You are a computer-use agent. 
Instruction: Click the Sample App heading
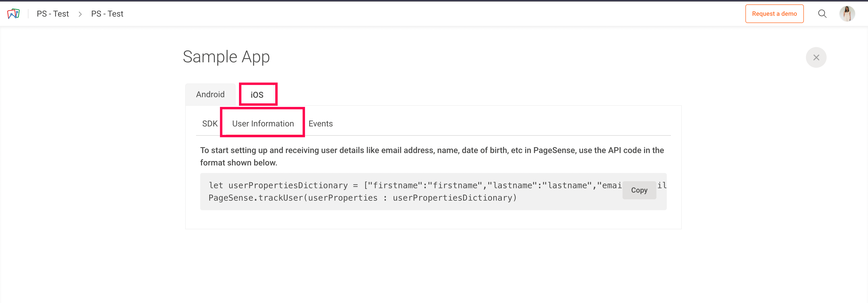tap(226, 57)
